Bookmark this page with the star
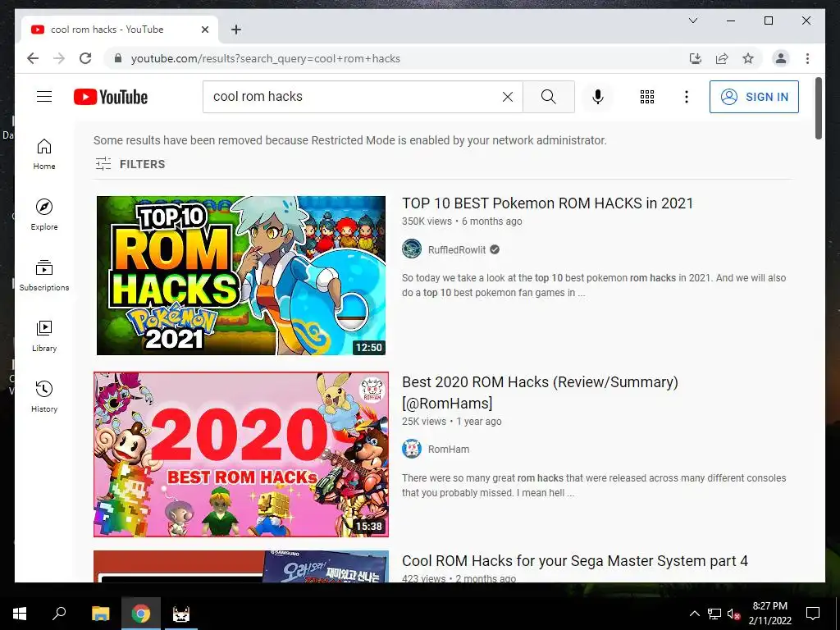840x630 pixels. (748, 58)
